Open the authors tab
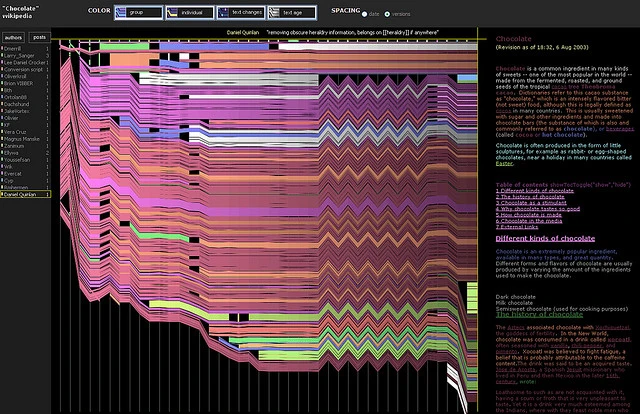Viewport: 640px width, 414px height. 13,38
